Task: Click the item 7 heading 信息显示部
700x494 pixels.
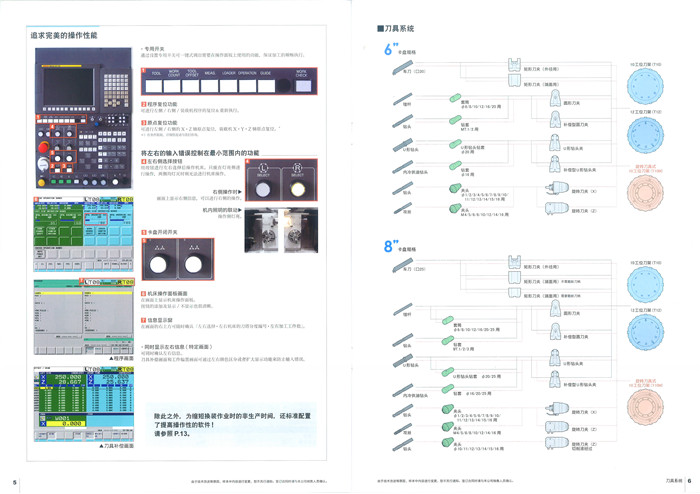Action: 160,320
